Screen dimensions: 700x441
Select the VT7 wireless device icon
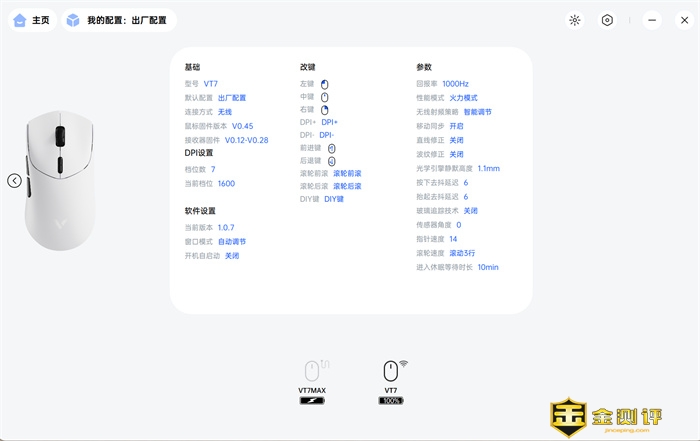click(x=391, y=370)
